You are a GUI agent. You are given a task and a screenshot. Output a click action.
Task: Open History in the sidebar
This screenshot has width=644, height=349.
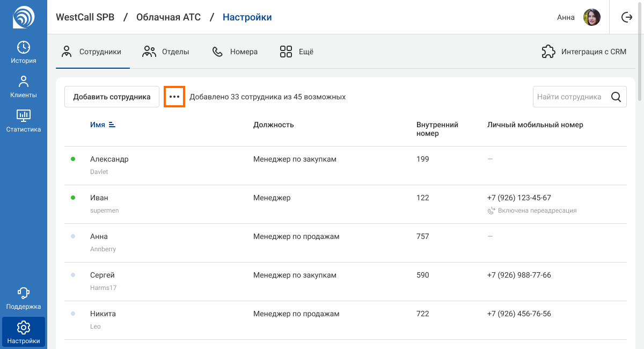point(23,52)
